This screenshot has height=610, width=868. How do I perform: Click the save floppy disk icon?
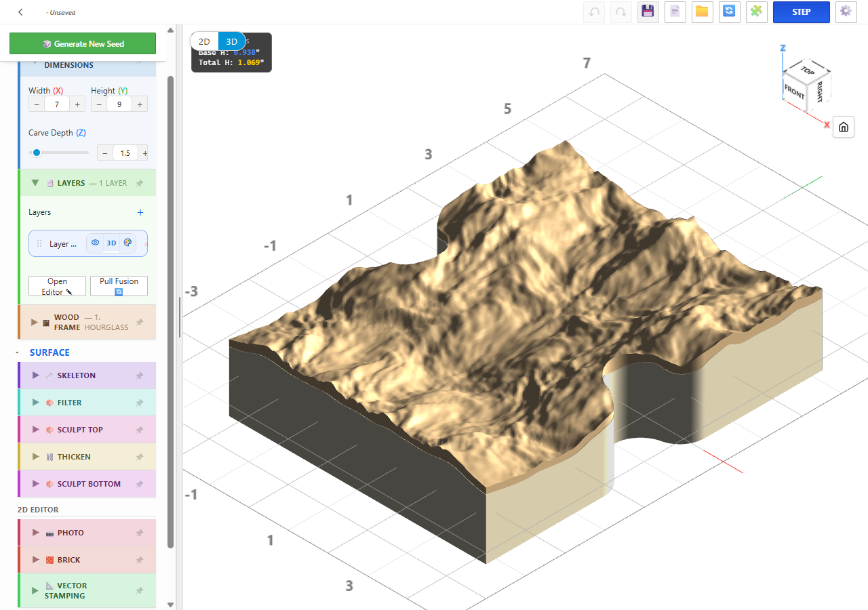[x=648, y=12]
